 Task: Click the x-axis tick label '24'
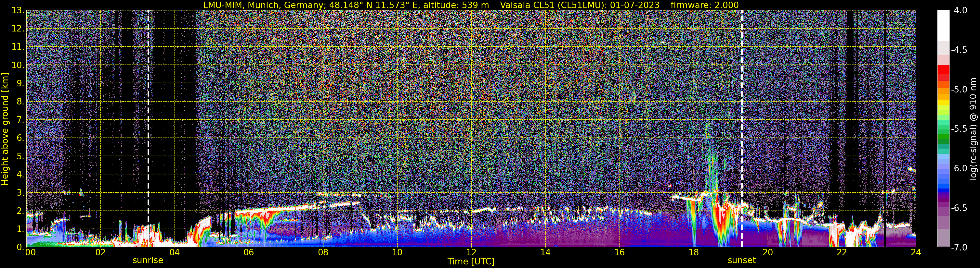(916, 252)
